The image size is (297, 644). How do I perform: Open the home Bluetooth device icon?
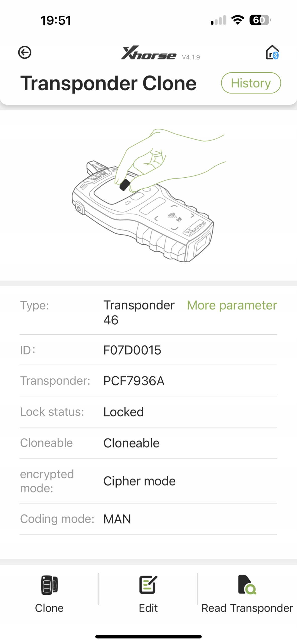click(x=272, y=52)
